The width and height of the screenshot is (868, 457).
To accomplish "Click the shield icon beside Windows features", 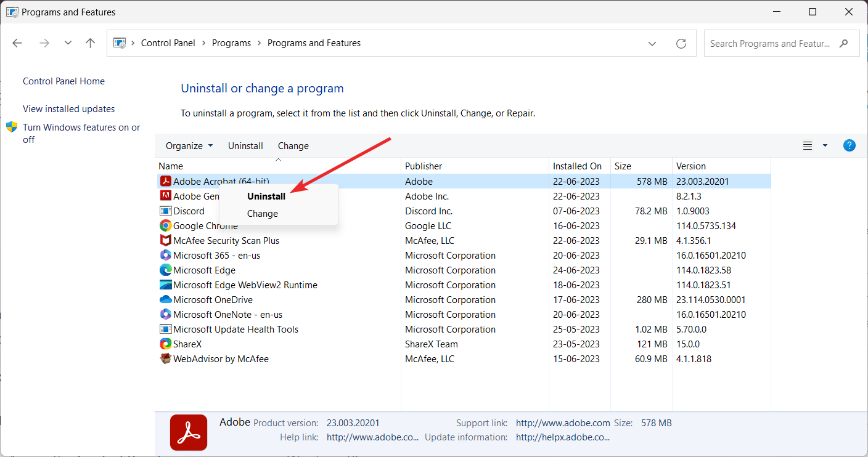I will tap(12, 127).
